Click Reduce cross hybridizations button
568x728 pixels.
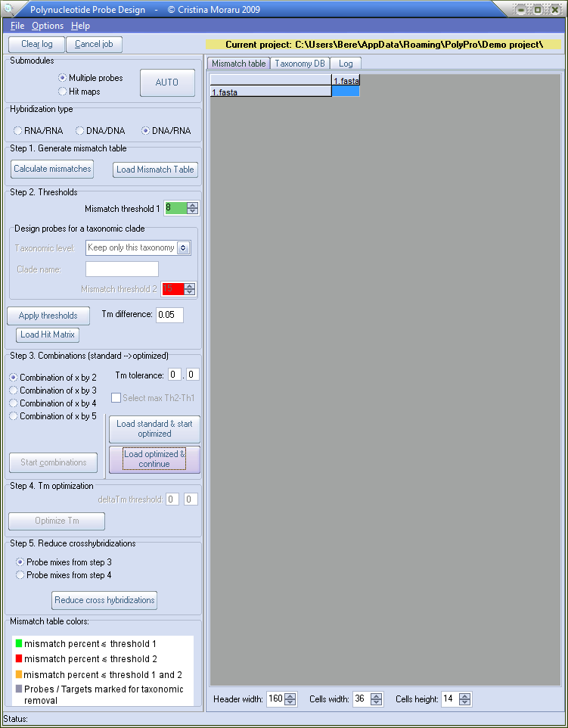pyautogui.click(x=104, y=600)
